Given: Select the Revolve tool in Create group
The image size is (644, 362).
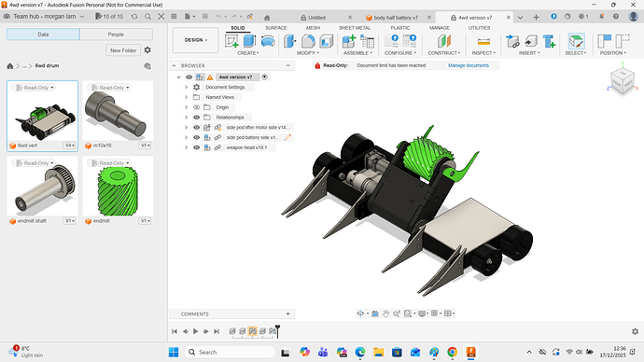Looking at the screenshot, I should coord(268,41).
